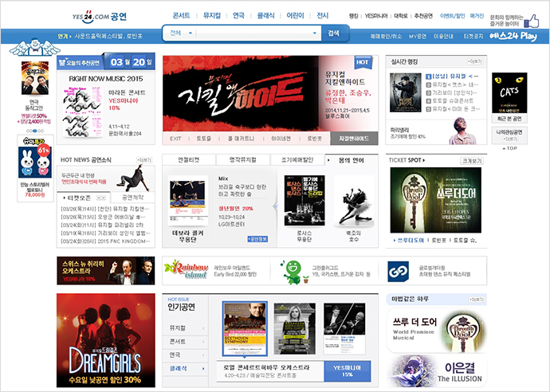Select the third (active) carousel dot under 동작그만

click(35, 131)
